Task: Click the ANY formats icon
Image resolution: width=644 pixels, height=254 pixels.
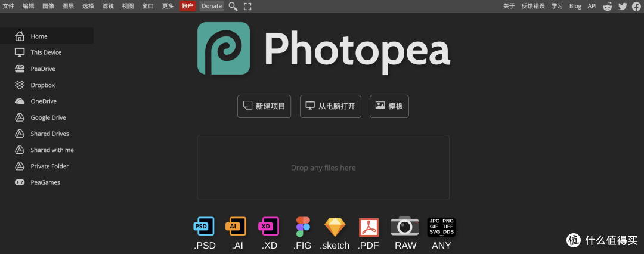Action: pyautogui.click(x=441, y=227)
